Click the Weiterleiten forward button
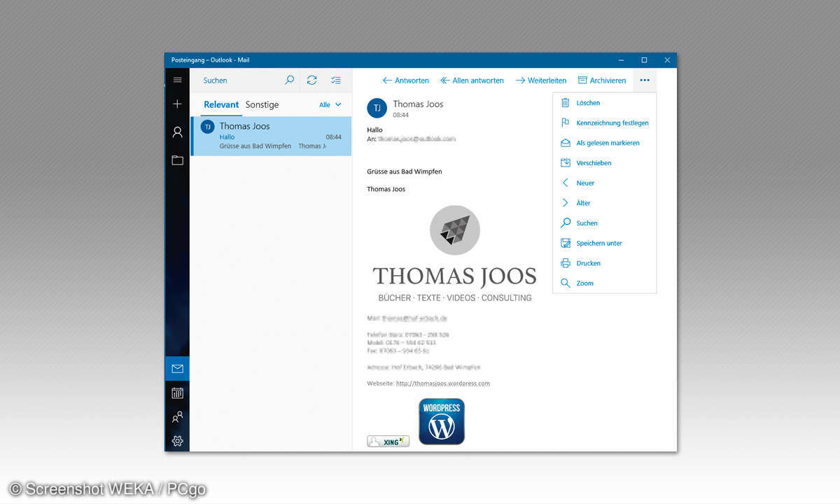The height and width of the screenshot is (504, 840). (x=541, y=80)
